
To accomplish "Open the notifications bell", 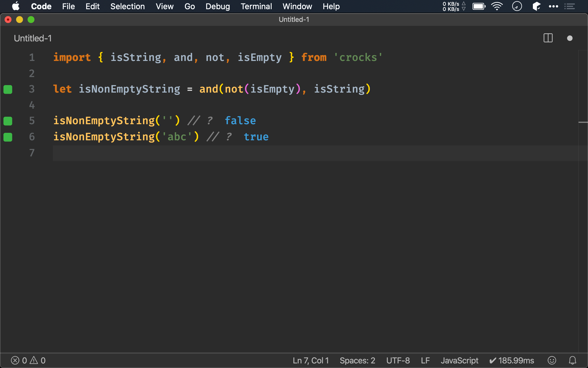I will tap(572, 361).
